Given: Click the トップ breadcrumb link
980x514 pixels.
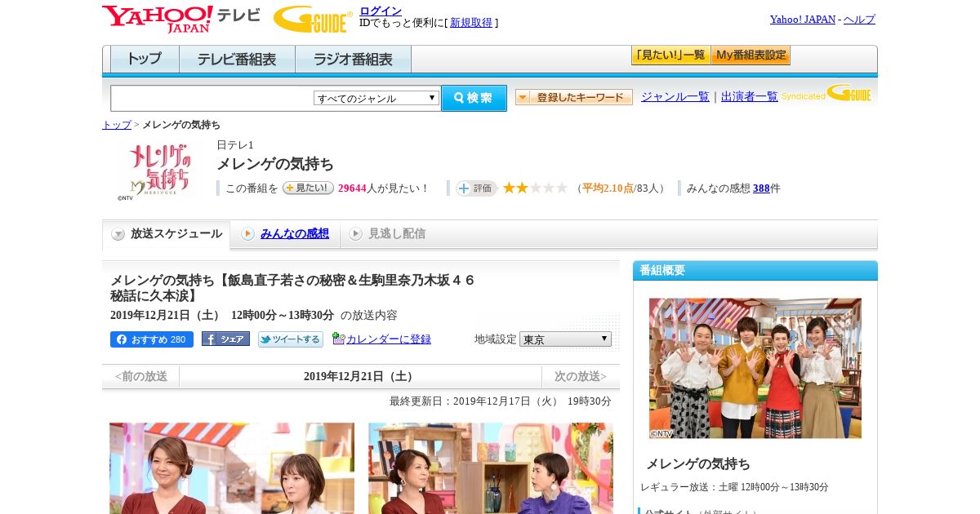Looking at the screenshot, I should [x=117, y=125].
